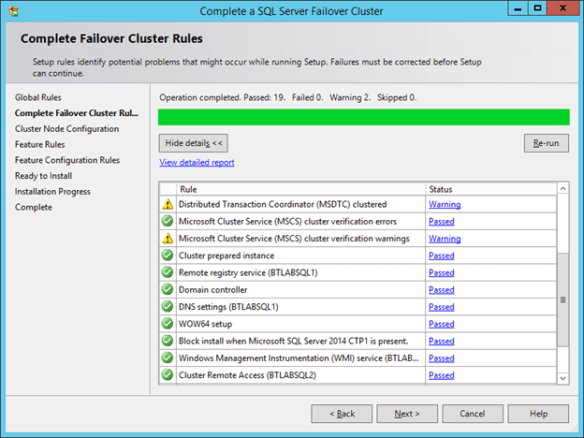The height and width of the screenshot is (438, 584).
Task: Open Warning status link for MSDTC clustered
Action: (445, 204)
